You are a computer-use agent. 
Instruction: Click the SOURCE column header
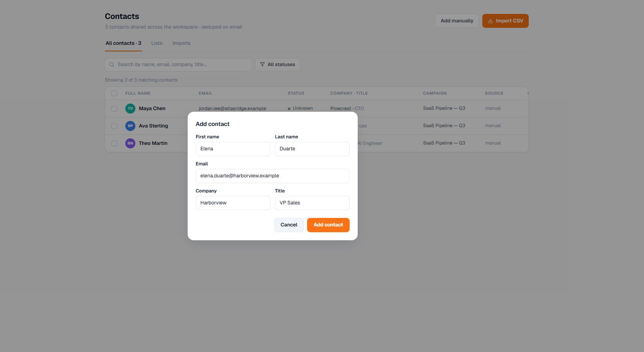tap(494, 93)
